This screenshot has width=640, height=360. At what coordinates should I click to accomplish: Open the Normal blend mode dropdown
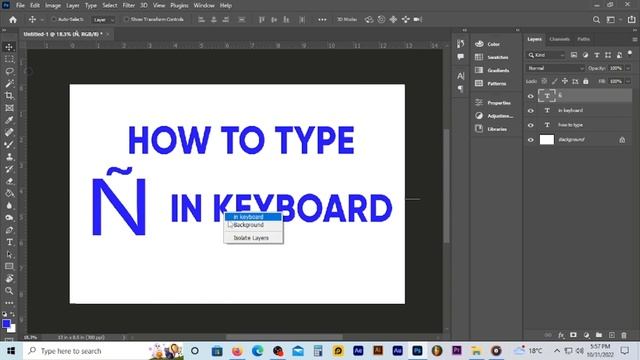[555, 68]
